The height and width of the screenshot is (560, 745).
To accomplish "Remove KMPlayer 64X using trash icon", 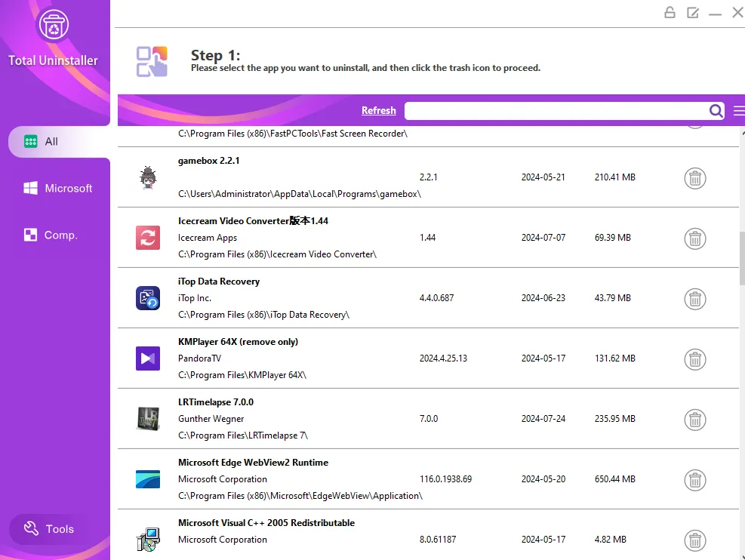I will coord(694,359).
